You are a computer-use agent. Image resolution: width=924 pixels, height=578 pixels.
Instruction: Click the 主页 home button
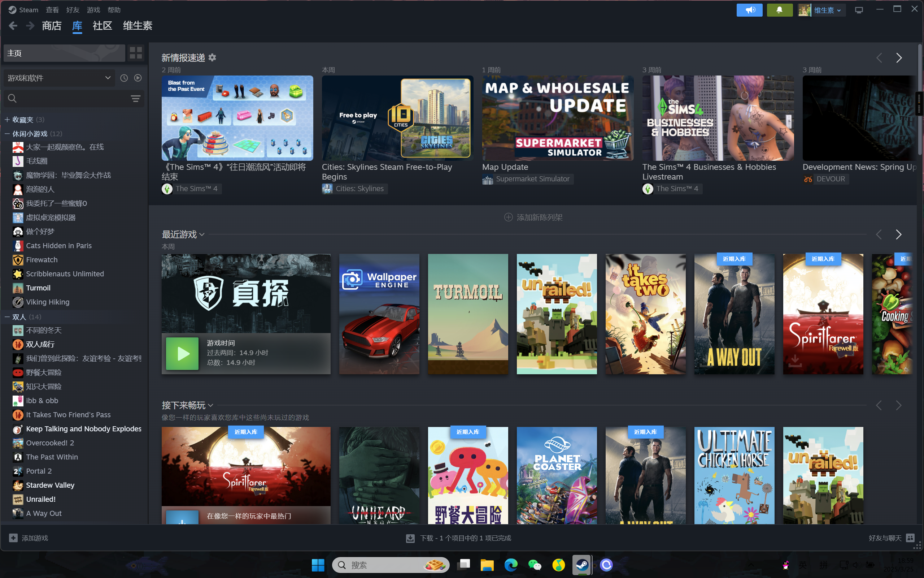click(x=64, y=53)
